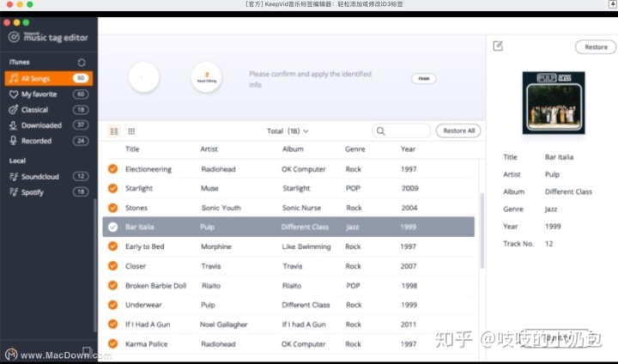Expand the Total (18) dropdown
The image size is (618, 364).
[288, 131]
